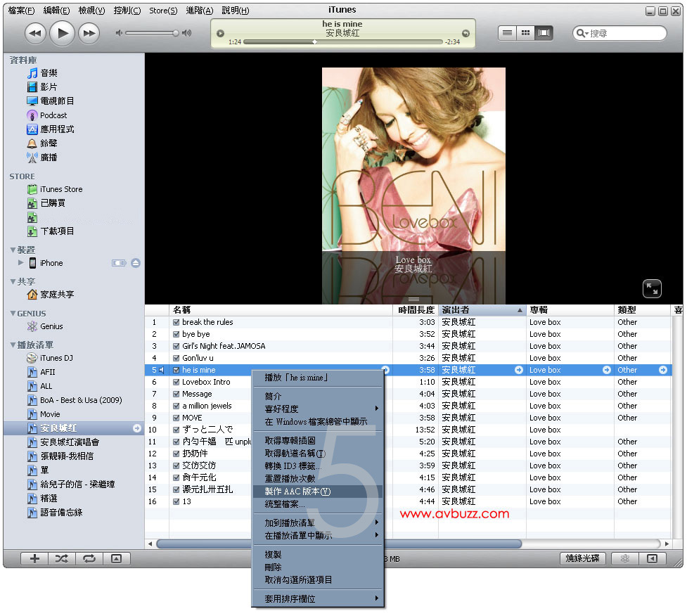Uncheck the Gon'luv u track
Screen dimensions: 687x616
(176, 358)
